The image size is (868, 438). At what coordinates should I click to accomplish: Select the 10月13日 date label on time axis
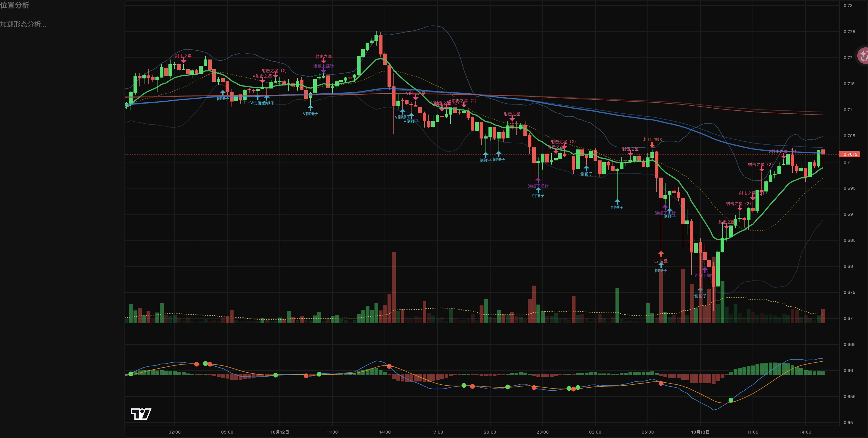pyautogui.click(x=700, y=432)
